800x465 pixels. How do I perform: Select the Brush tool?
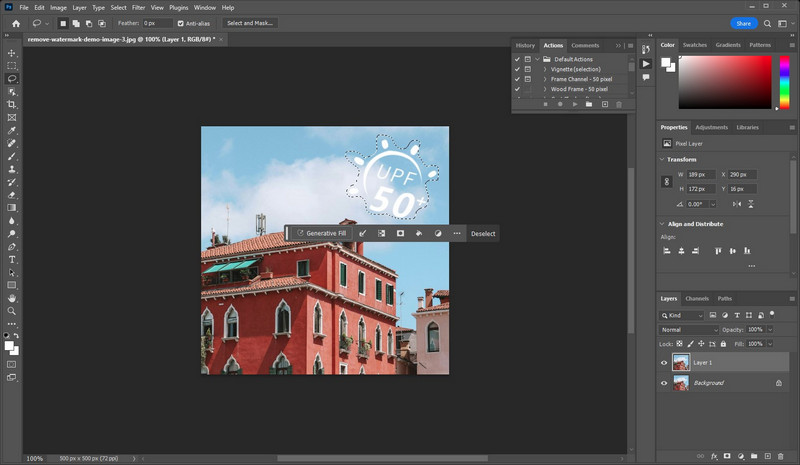(12, 156)
